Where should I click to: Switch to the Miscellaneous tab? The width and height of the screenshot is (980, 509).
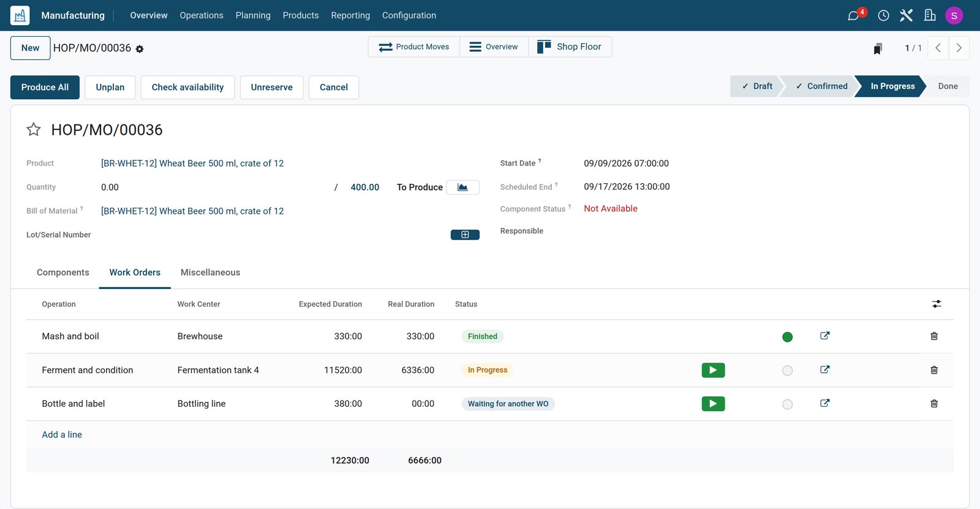210,273
